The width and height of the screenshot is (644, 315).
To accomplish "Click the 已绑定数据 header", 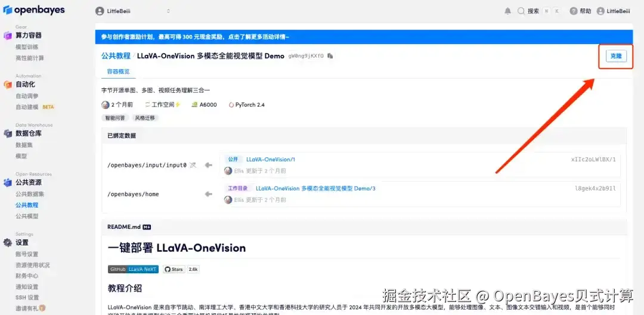I will pyautogui.click(x=122, y=135).
